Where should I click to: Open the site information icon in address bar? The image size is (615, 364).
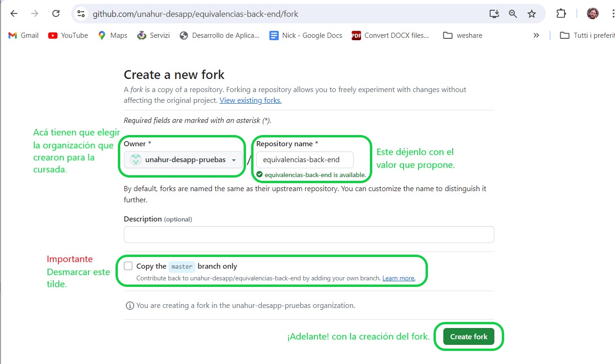coord(81,14)
